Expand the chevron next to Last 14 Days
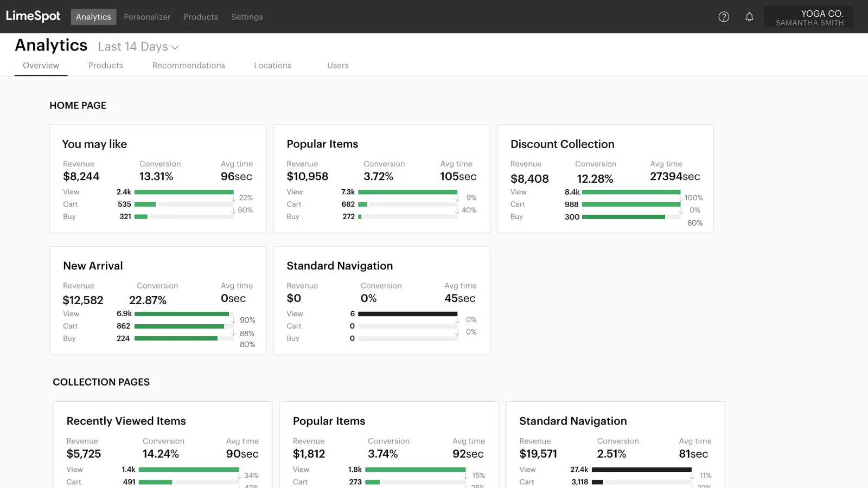 [x=175, y=48]
